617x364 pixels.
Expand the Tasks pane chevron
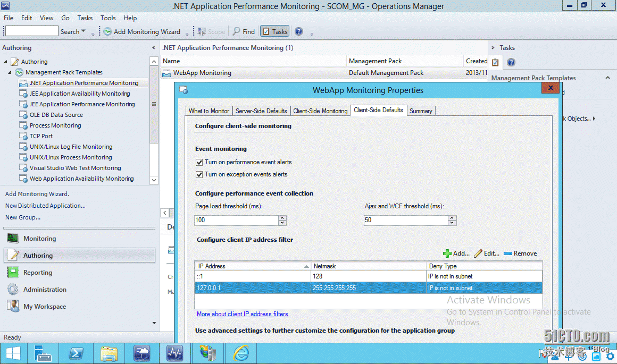(493, 48)
